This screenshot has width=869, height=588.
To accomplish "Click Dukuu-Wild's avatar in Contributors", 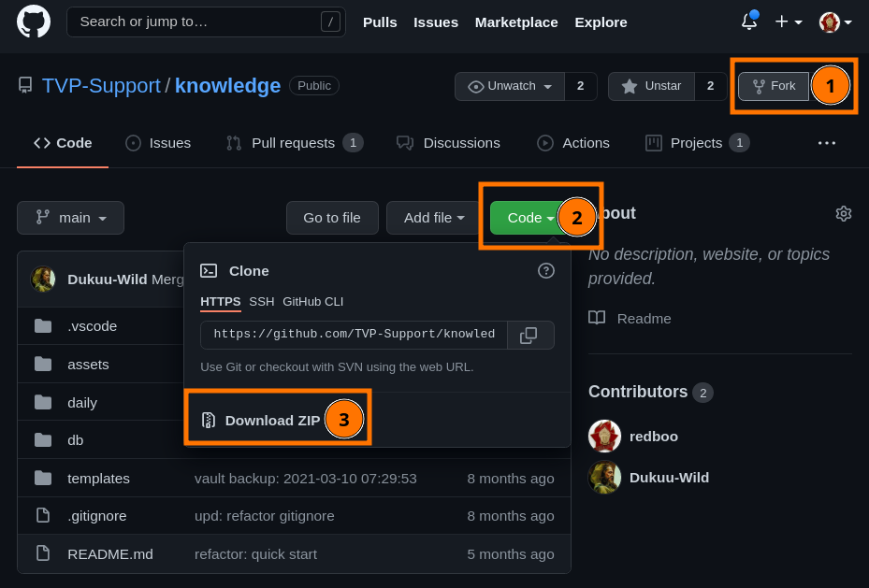I will coord(604,478).
